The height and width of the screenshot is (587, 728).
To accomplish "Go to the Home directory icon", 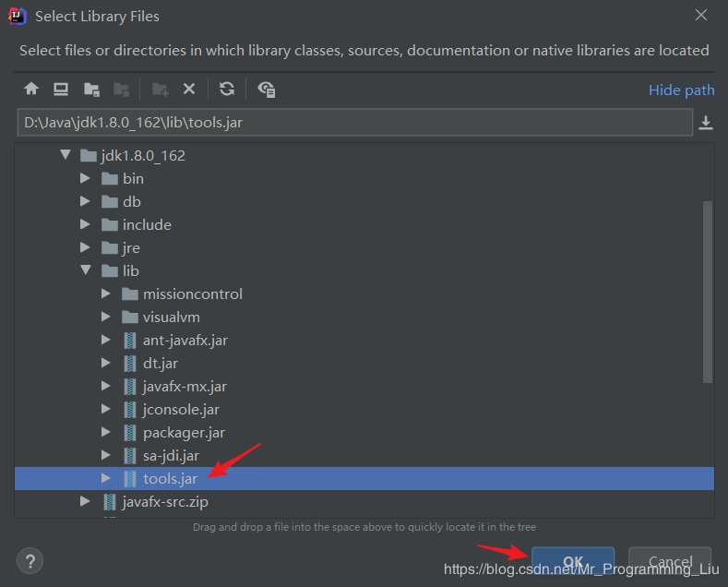I will pyautogui.click(x=31, y=89).
